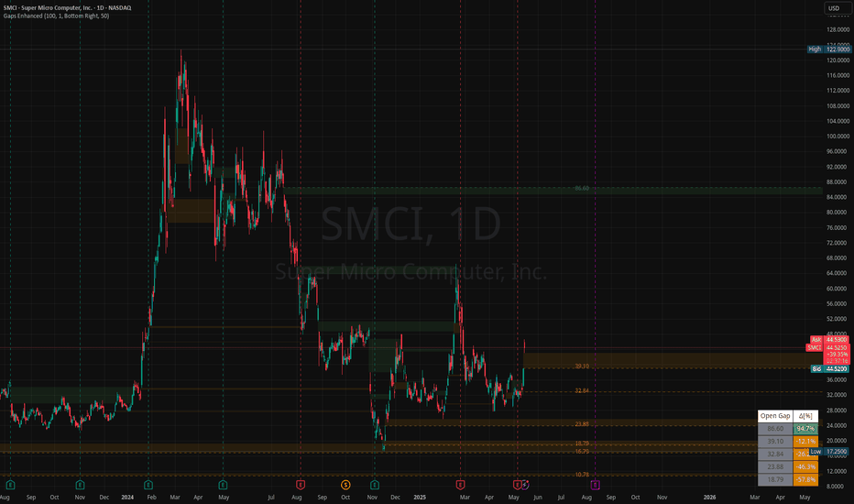Open the USD currency selector
Screen dimensions: 854x504
tap(837, 8)
